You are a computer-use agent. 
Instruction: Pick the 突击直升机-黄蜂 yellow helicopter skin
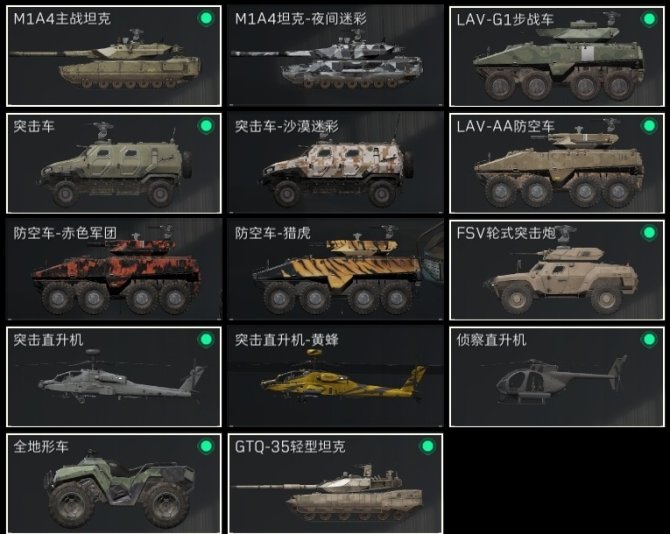[335, 377]
